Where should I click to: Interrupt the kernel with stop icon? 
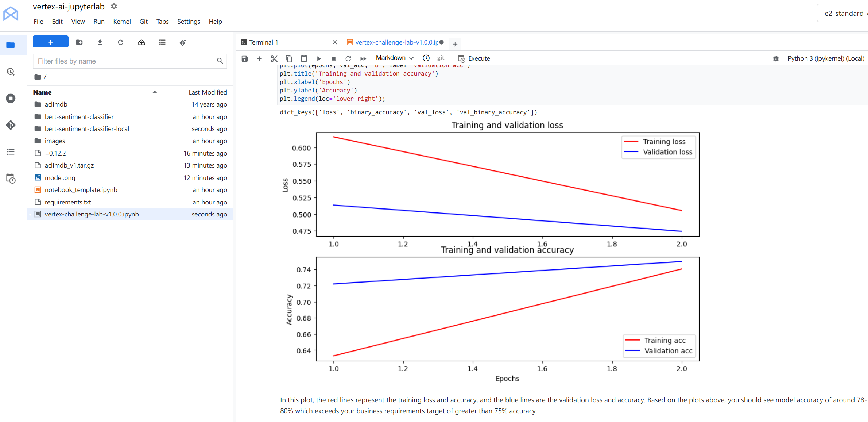point(333,58)
